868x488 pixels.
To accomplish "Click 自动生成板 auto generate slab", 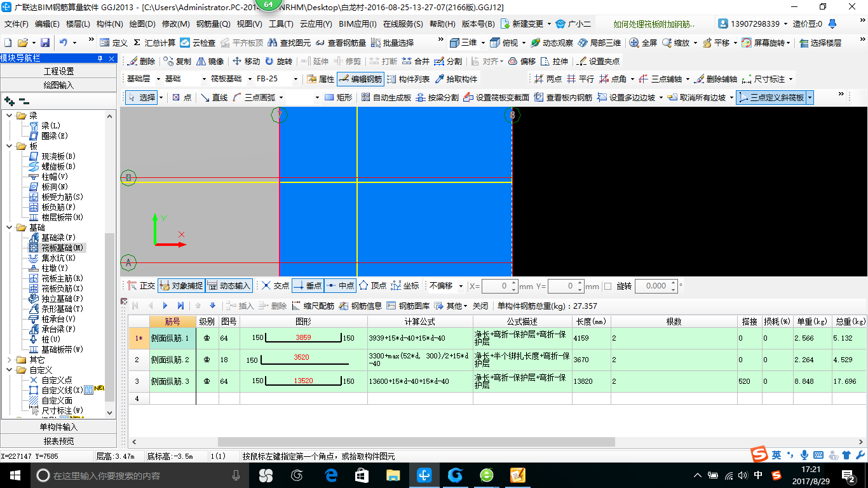I will 386,97.
